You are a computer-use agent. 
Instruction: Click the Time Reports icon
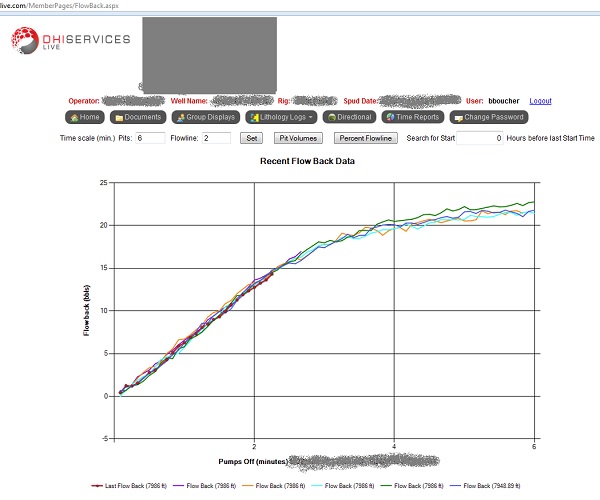[390, 118]
